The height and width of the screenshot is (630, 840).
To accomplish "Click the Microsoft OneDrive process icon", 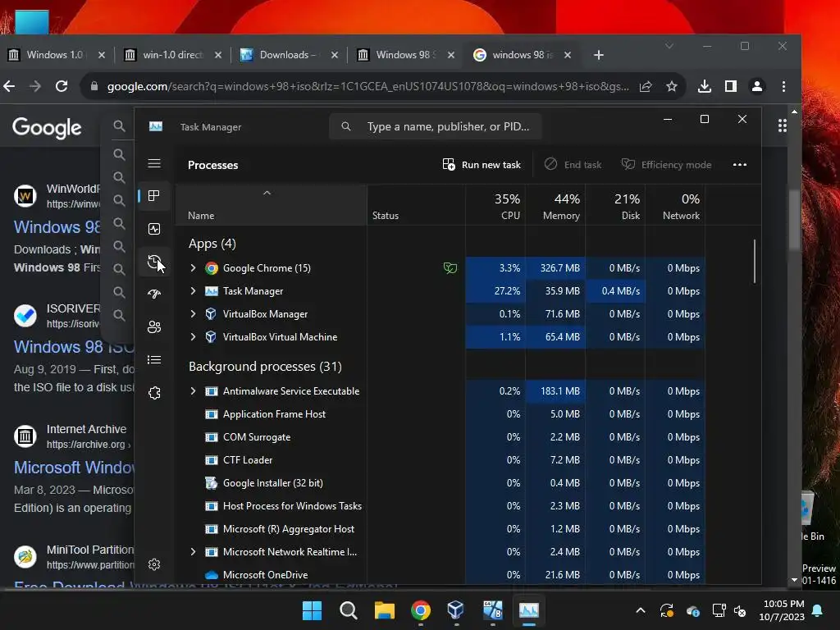I will [212, 575].
